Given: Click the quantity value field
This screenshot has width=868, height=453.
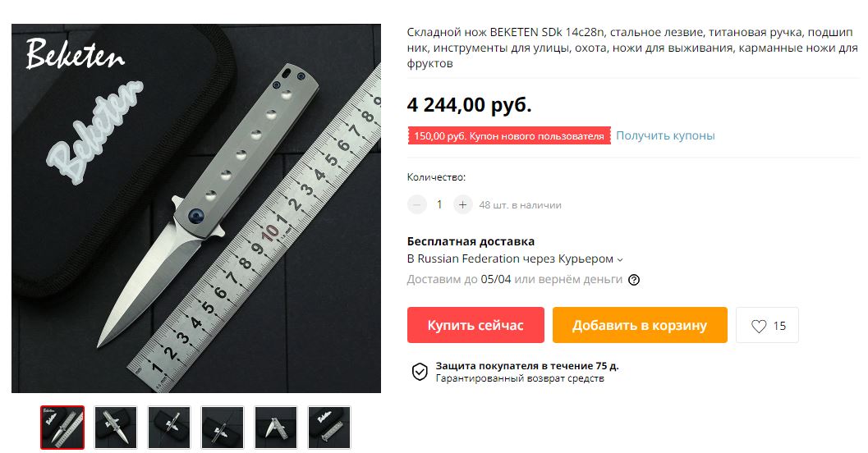Looking at the screenshot, I should [439, 204].
